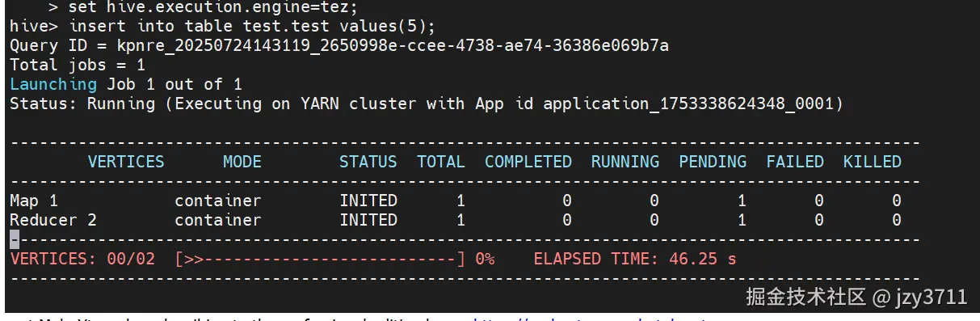
Task: Click the VERTICES column header
Action: coord(125,162)
